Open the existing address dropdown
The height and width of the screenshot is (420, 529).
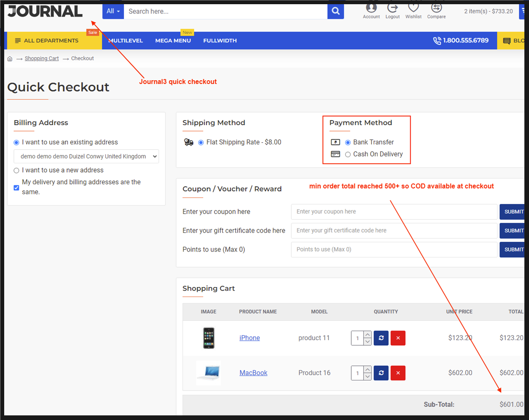[86, 156]
